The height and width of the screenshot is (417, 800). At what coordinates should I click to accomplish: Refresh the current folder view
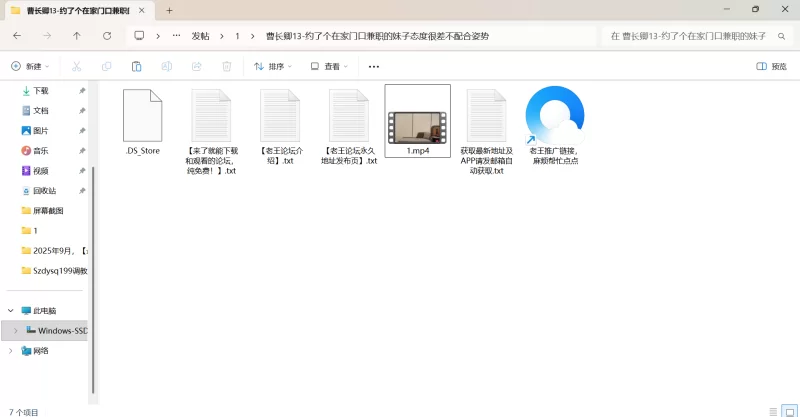tap(107, 35)
